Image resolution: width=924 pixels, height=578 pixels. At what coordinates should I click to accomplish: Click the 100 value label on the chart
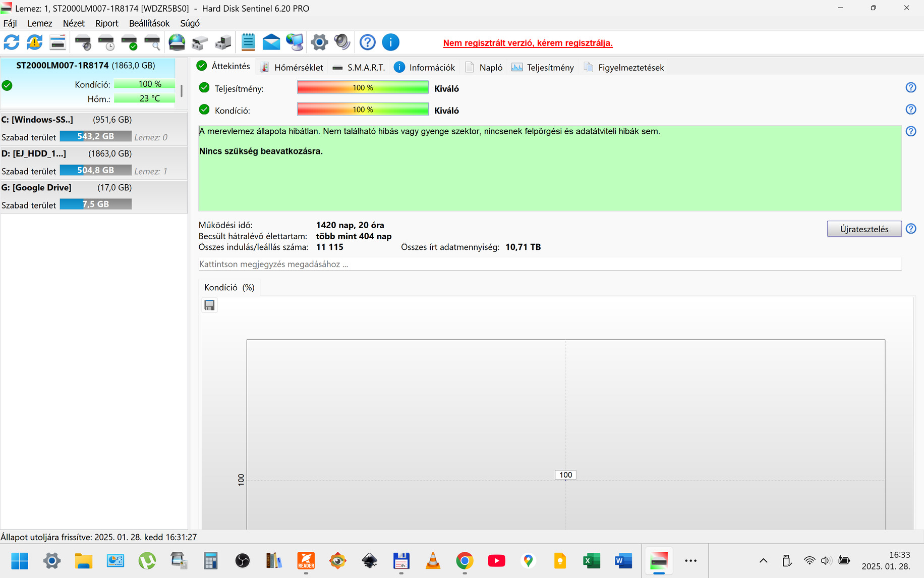pos(565,475)
